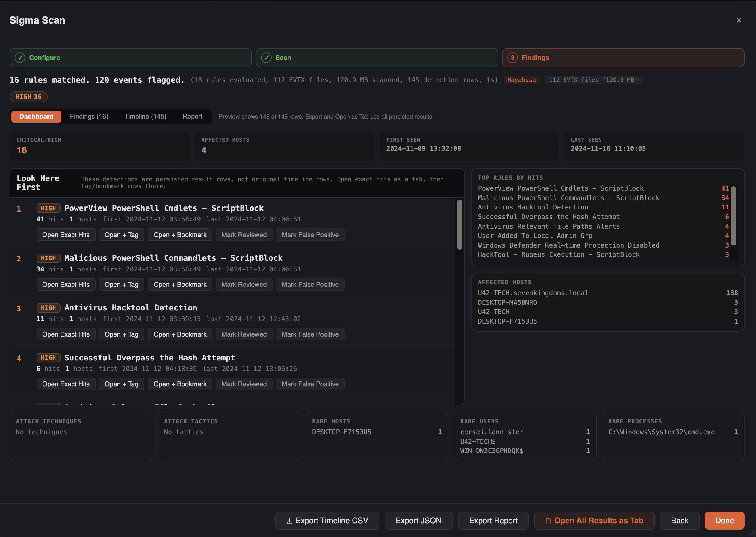Click the Done button
Viewport: 756px width, 537px height.
724,521
